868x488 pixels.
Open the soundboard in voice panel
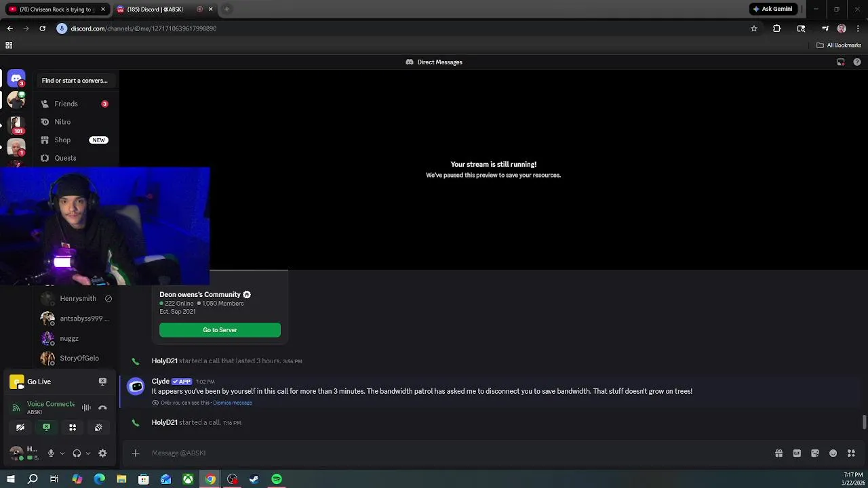(x=98, y=428)
